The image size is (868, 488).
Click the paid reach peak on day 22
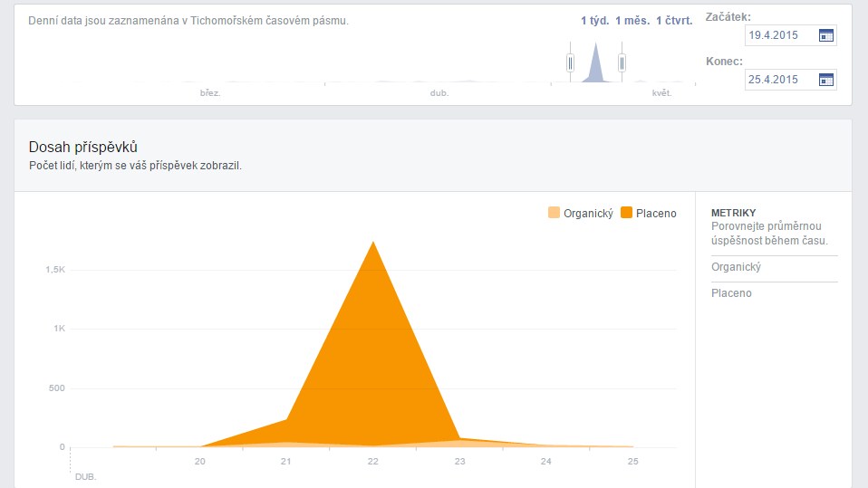[372, 243]
